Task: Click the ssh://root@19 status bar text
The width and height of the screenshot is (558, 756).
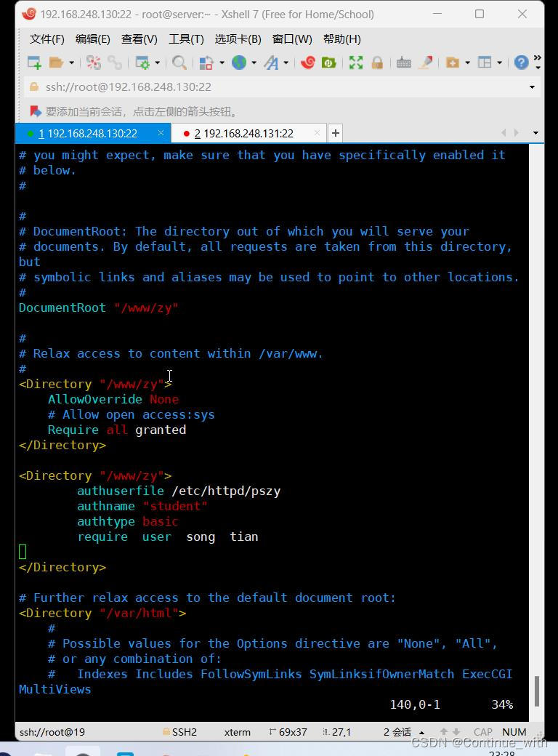Action: [x=52, y=732]
